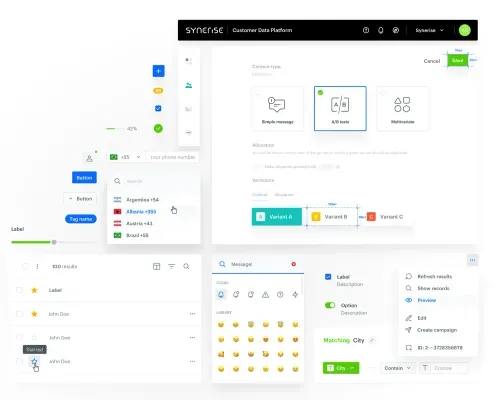Open the filter icon in the table toolbar
This screenshot has width=500, height=400.
tap(171, 266)
